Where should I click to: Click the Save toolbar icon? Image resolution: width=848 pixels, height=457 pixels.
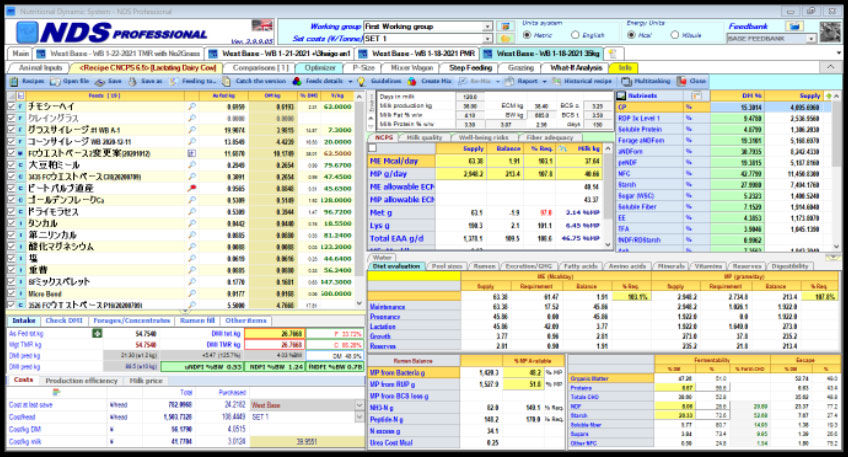100,82
